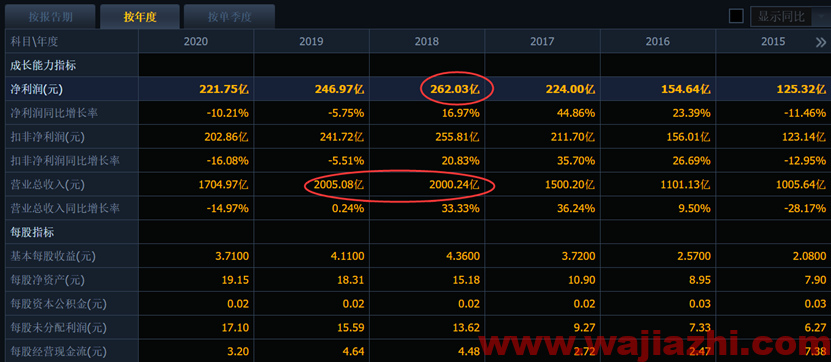Select the 营业总收入(元) row label

coord(48,185)
